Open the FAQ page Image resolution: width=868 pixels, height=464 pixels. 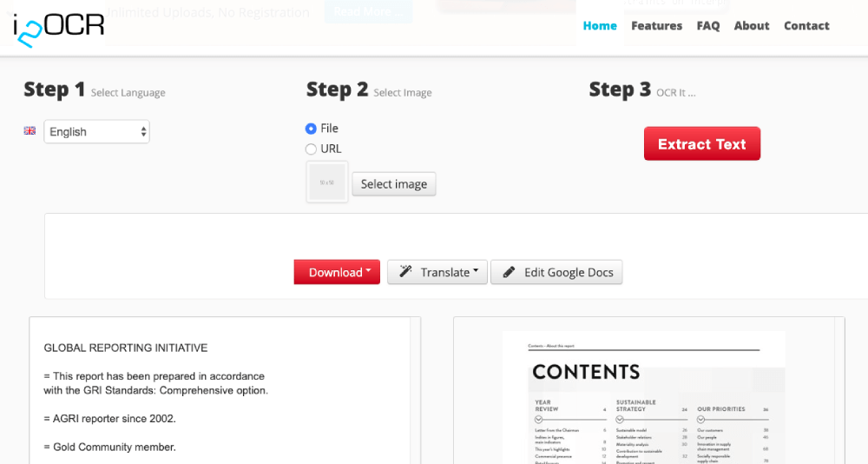(708, 26)
